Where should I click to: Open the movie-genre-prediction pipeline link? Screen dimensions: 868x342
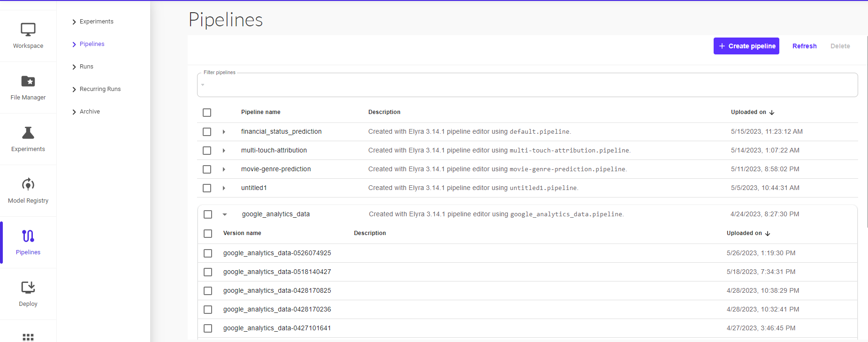[276, 169]
